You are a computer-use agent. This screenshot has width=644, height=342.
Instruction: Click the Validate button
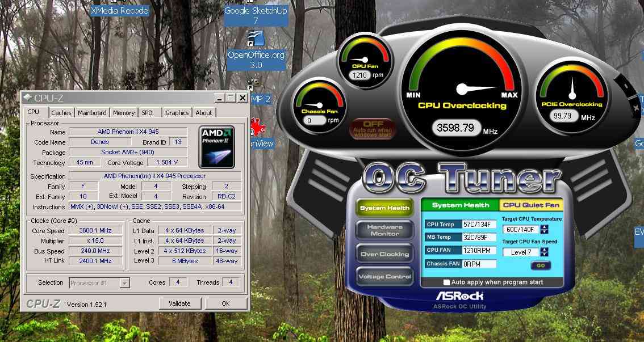(179, 303)
